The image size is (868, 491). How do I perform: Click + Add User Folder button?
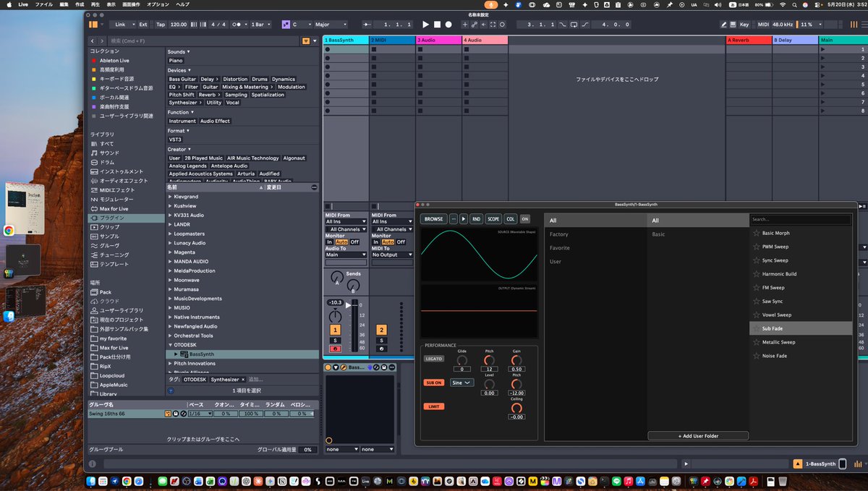[698, 436]
